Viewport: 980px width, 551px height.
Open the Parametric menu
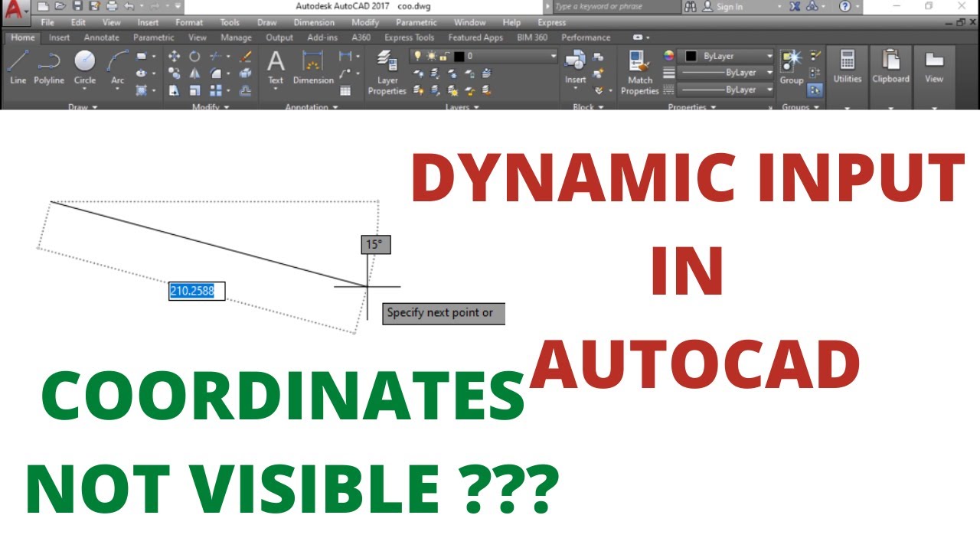point(416,23)
